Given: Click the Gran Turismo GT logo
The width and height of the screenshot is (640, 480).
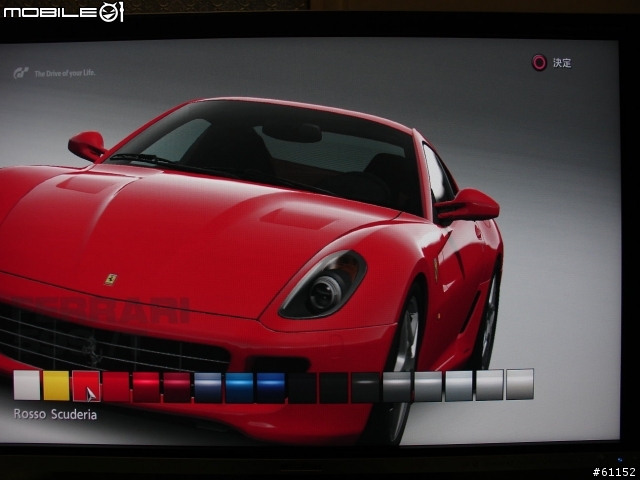Looking at the screenshot, I should click(x=21, y=73).
